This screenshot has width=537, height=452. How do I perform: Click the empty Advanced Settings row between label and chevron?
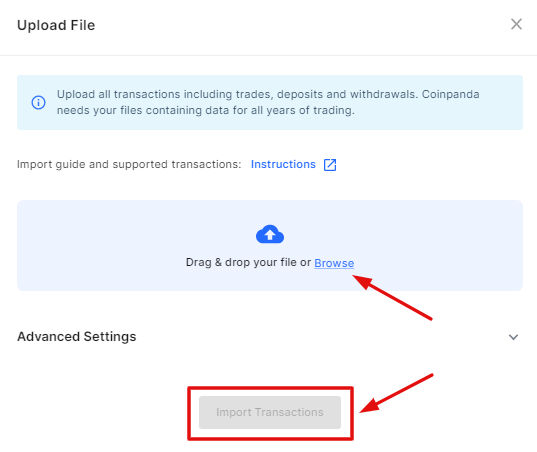[321, 337]
